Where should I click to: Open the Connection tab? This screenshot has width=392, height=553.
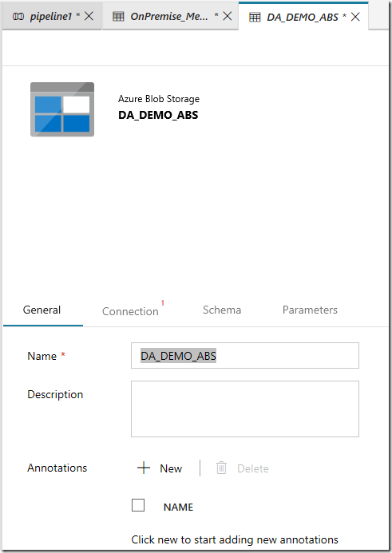pyautogui.click(x=130, y=311)
